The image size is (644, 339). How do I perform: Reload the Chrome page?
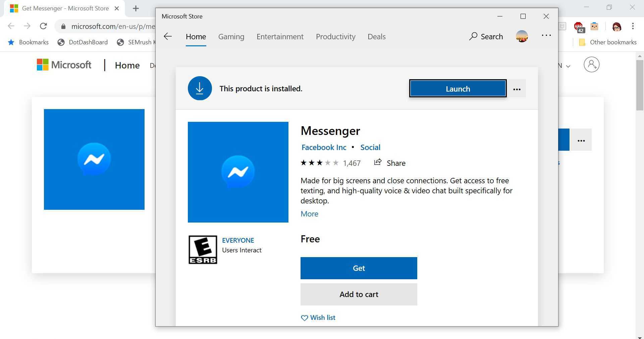coord(43,26)
